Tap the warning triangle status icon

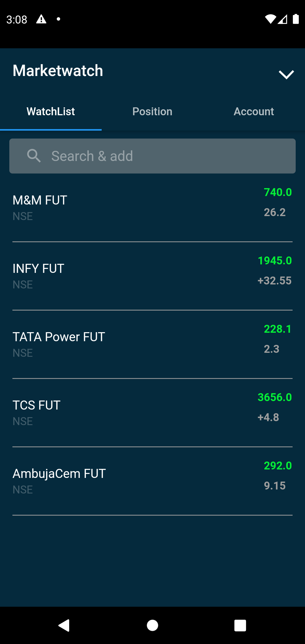[x=41, y=19]
